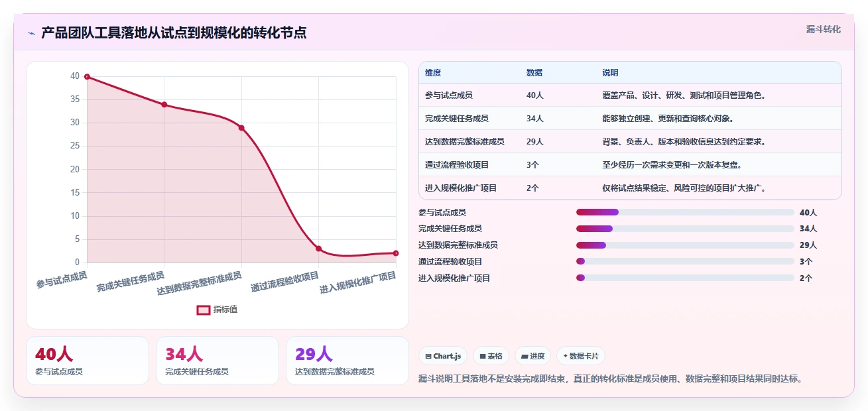Click the 指标值 legend text
Viewport: 868px width, 411px height.
tap(225, 310)
